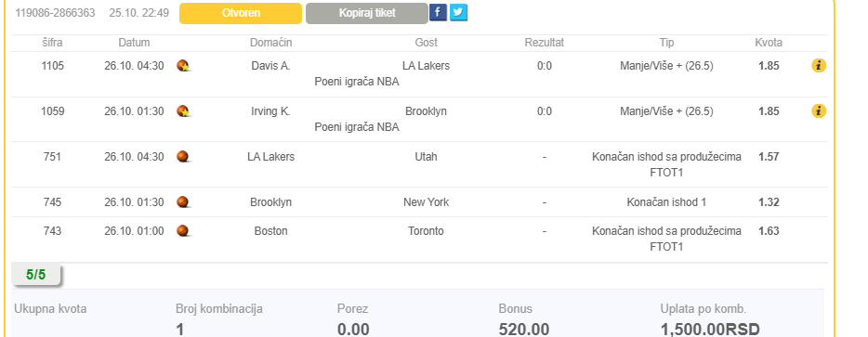Viewport: 868px width, 337px height.
Task: Click basketball star icon beside Davis A.
Action: coord(184,66)
